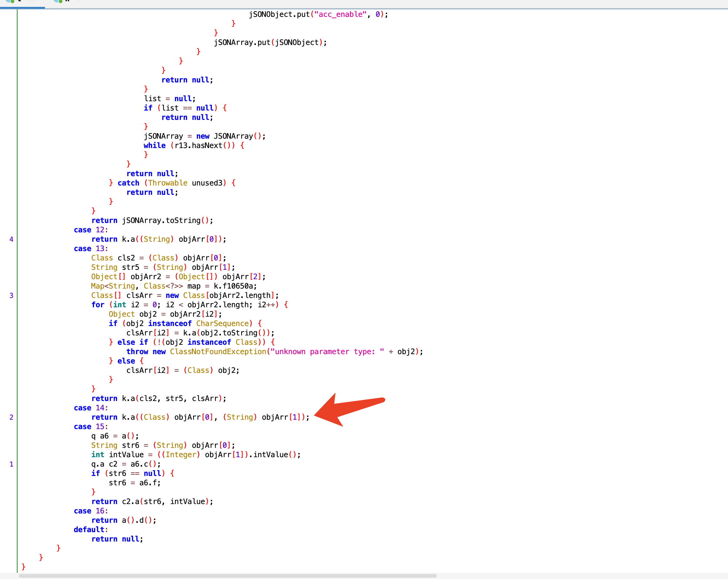Screen dimensions: 728x579
Task: Click the str6 variable in case 15
Action: coord(131,445)
